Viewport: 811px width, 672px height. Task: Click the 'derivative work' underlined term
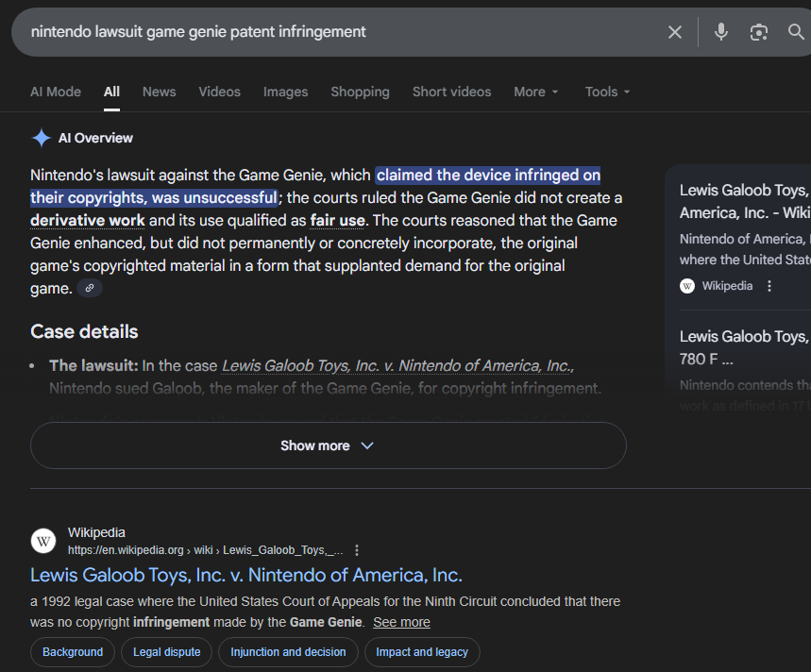88,221
